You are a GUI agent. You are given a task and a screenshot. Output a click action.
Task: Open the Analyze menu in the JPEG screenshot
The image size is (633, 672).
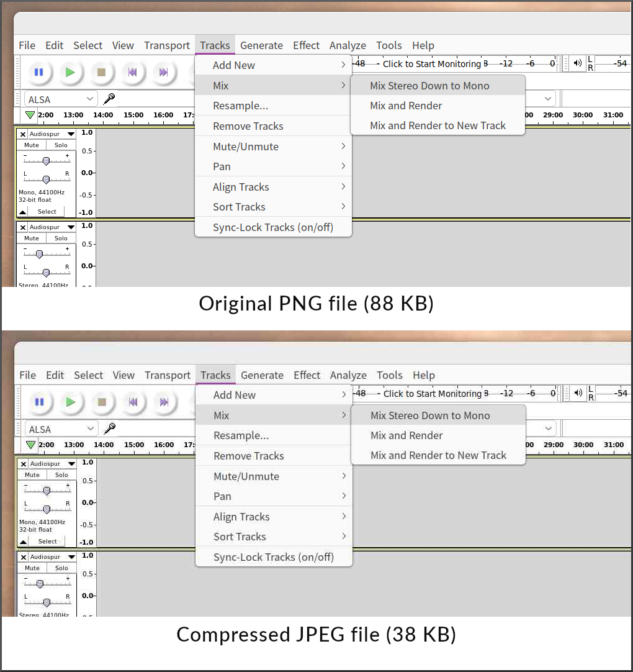click(348, 375)
